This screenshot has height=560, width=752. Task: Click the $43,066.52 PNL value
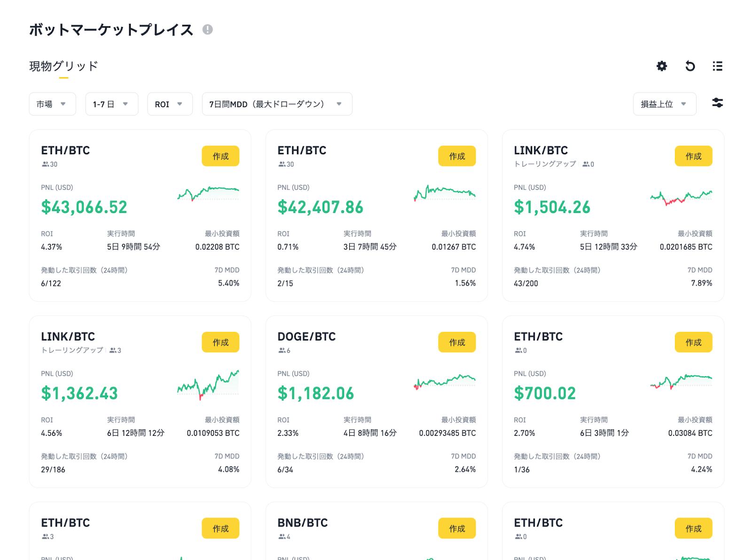coord(84,207)
